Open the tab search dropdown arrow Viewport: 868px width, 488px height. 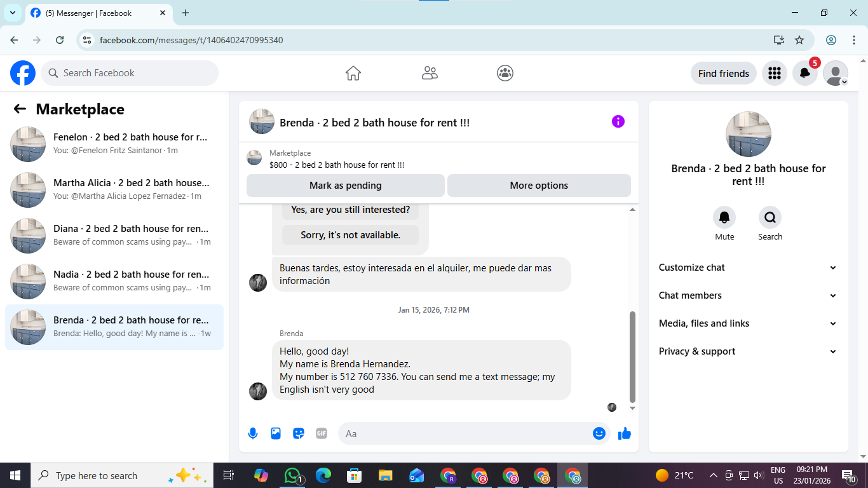pyautogui.click(x=12, y=13)
